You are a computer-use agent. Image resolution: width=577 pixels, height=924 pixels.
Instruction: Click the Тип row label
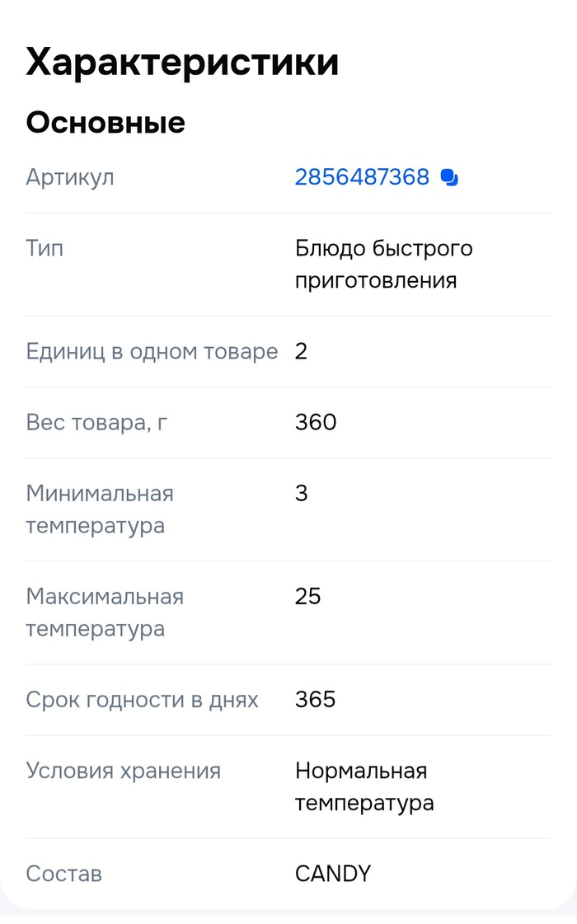point(45,248)
